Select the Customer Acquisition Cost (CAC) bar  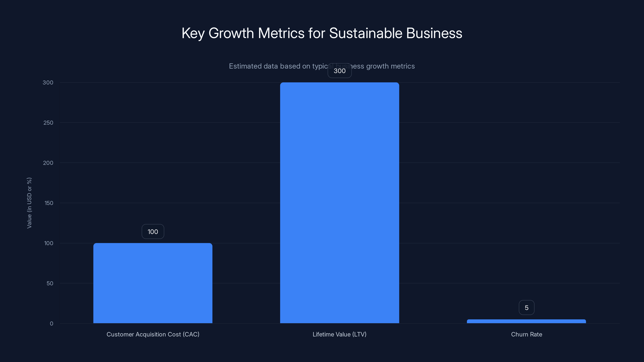(153, 282)
